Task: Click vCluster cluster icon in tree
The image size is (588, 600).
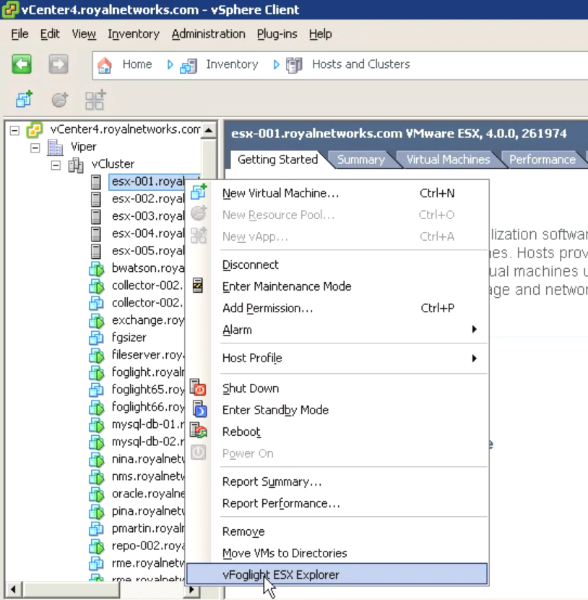Action: [75, 165]
